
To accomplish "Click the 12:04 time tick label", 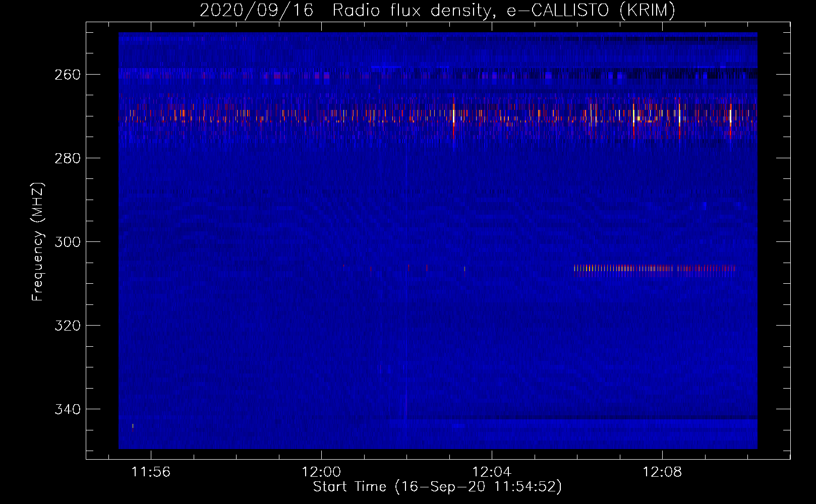I will (x=492, y=472).
